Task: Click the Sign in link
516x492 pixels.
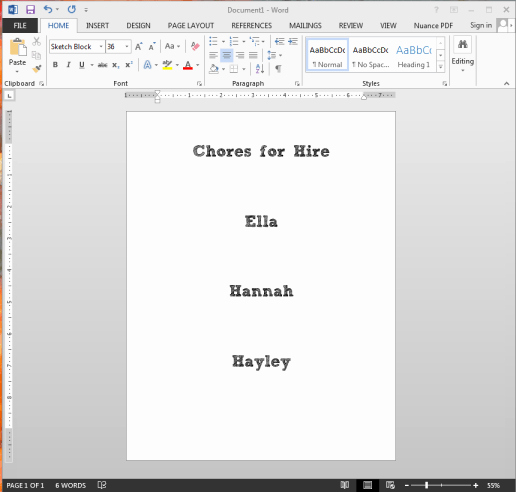Action: point(481,25)
